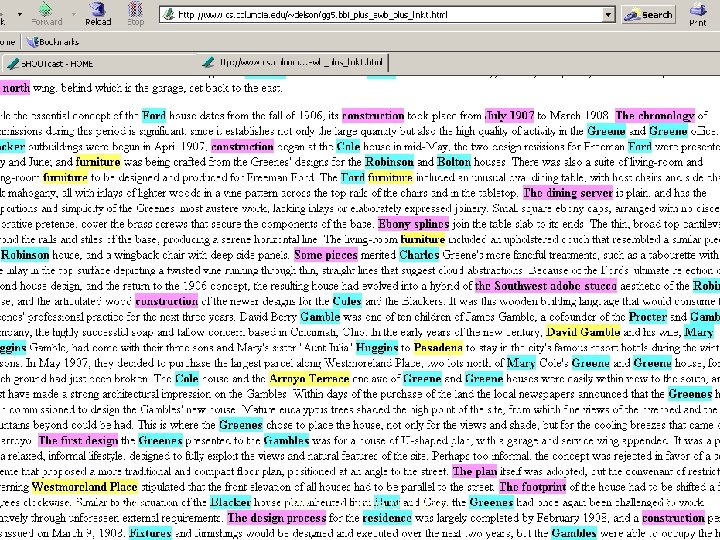This screenshot has width=720, height=540.
Task: Click the highlighted phrase 'Ebony splines'
Action: (x=413, y=224)
